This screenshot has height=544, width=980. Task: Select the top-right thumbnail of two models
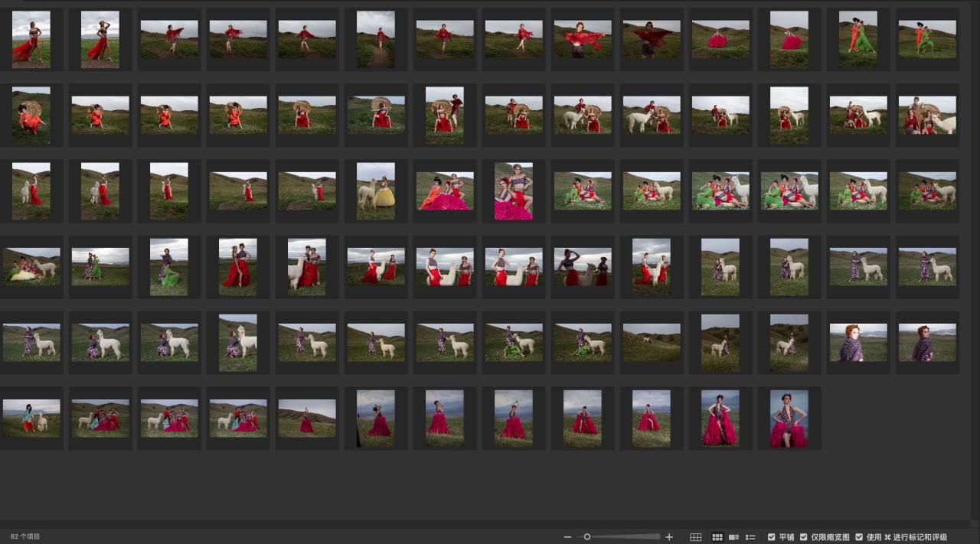pos(927,40)
